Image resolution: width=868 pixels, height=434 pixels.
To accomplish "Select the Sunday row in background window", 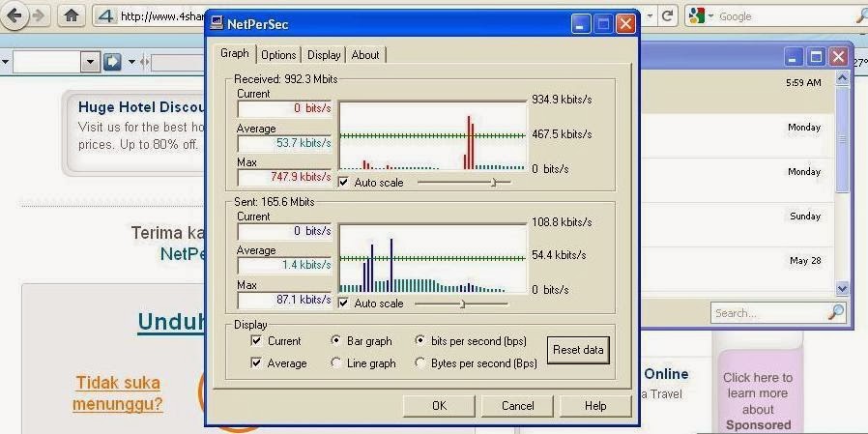I will [737, 225].
